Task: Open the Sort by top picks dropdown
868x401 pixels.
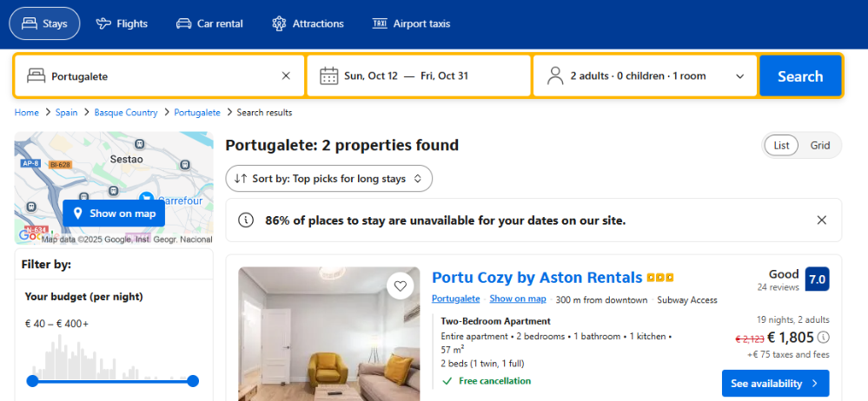Action: [x=328, y=179]
